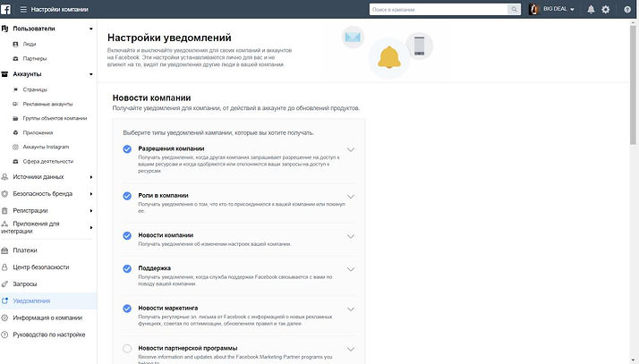The width and height of the screenshot is (639, 364).
Task: Expand the Новости маркетинга row chevron
Action: tap(351, 309)
